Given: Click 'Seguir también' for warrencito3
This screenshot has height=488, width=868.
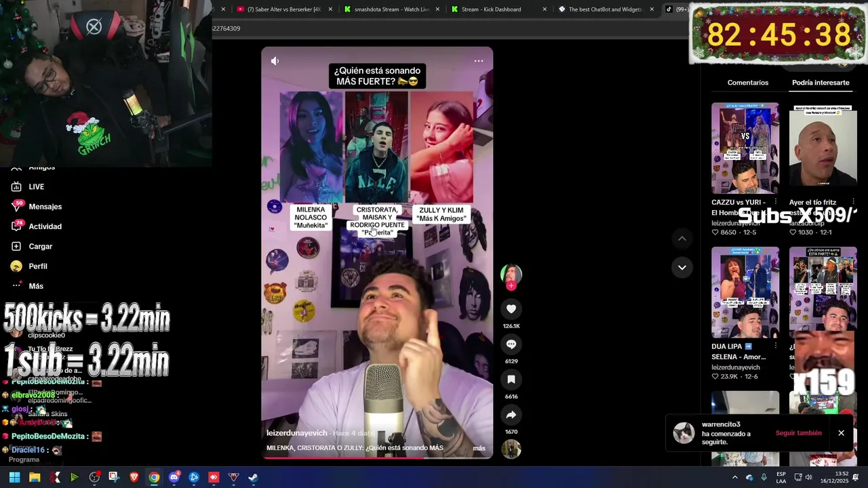Looking at the screenshot, I should click(798, 433).
